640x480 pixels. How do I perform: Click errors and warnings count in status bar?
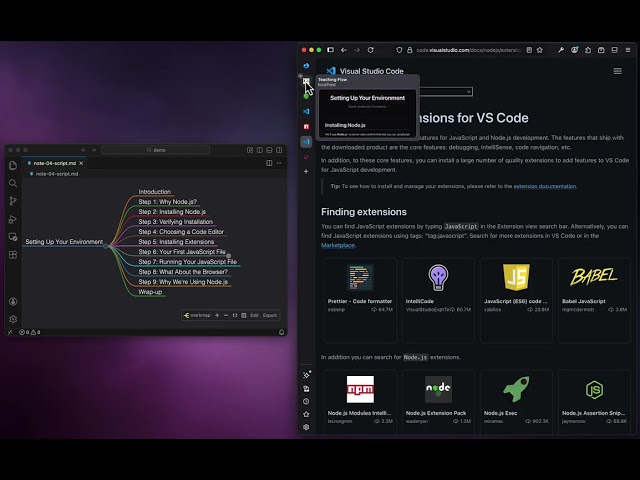(30, 332)
